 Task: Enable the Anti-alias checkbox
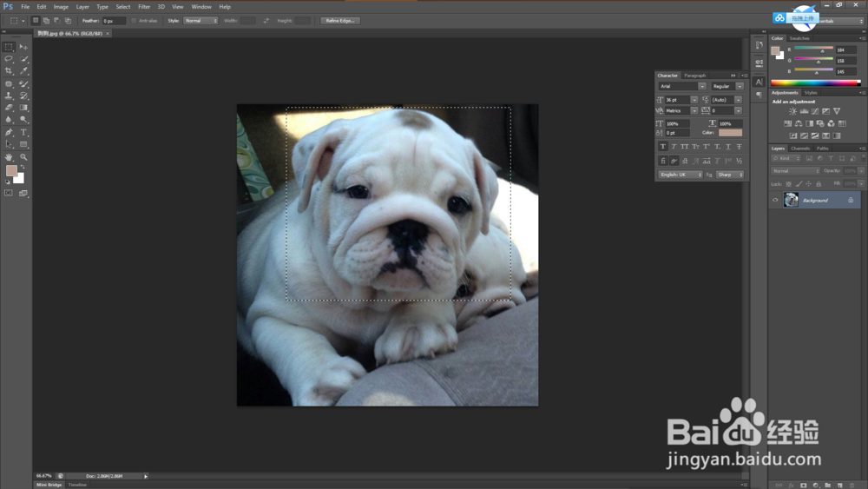point(134,21)
